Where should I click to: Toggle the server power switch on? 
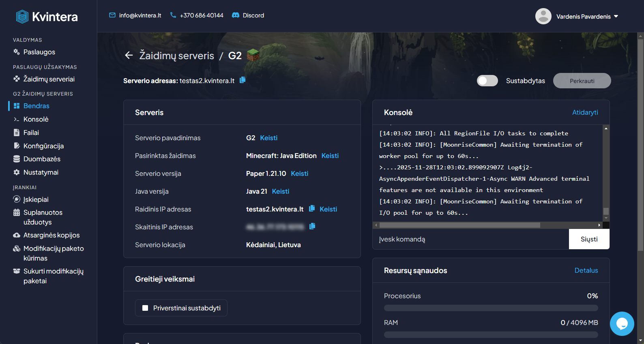pos(487,81)
